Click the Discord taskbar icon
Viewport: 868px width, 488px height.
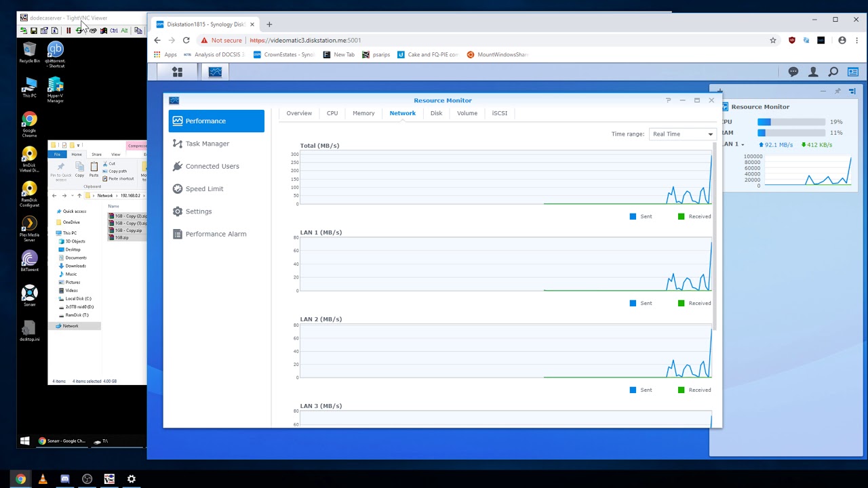pyautogui.click(x=64, y=479)
